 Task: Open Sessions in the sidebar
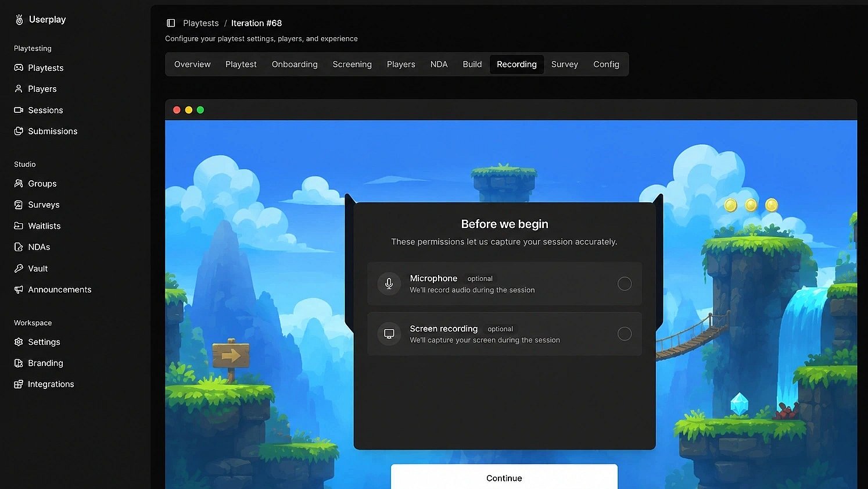pyautogui.click(x=45, y=110)
